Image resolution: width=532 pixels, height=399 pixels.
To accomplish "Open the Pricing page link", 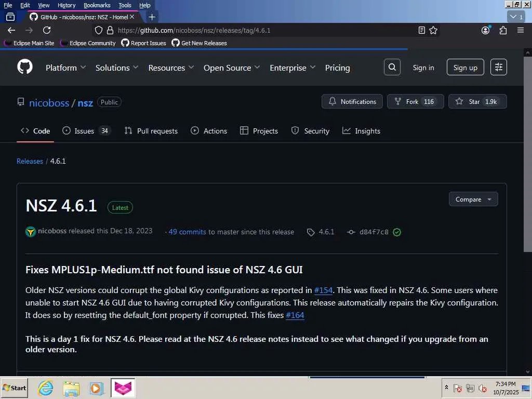I will click(x=337, y=68).
